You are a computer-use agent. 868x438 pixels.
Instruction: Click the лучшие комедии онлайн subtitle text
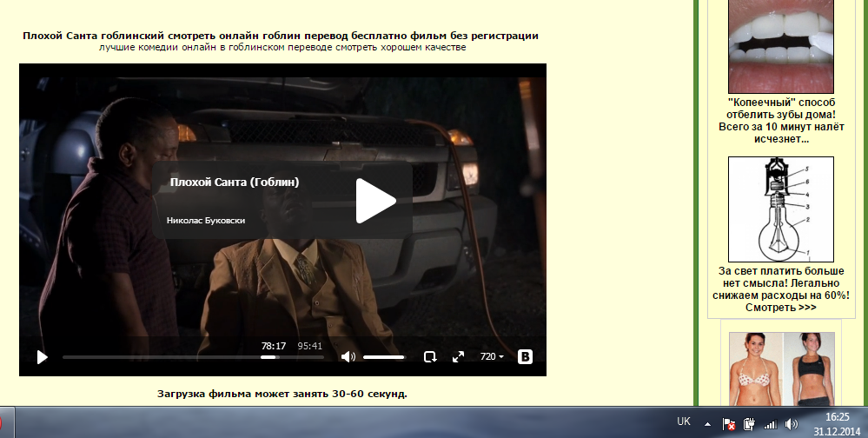(282, 48)
